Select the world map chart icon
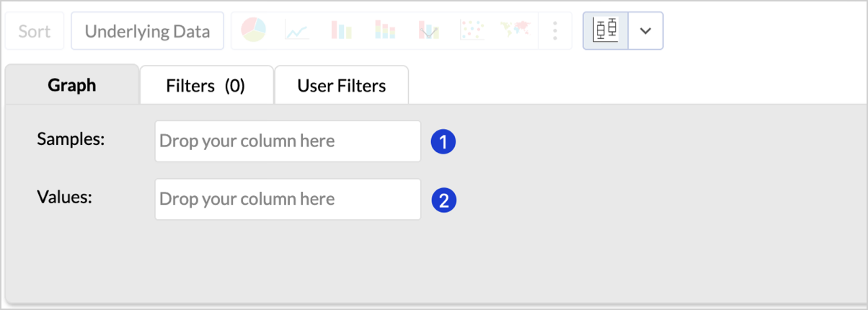 515,30
